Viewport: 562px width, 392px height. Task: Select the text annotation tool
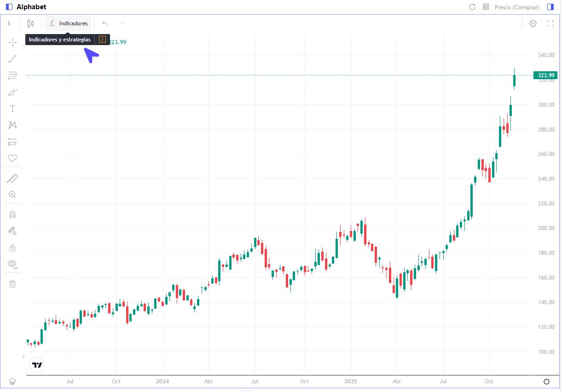coord(12,109)
